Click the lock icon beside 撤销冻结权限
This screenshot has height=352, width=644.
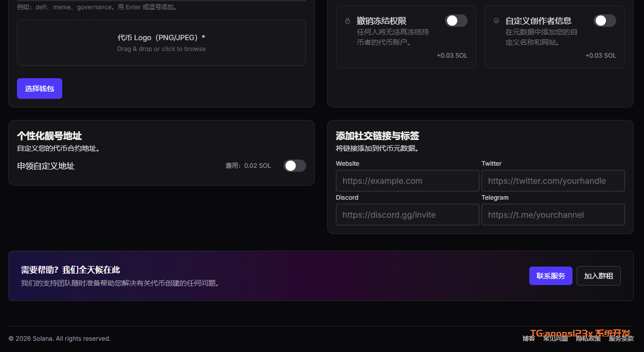coord(347,21)
